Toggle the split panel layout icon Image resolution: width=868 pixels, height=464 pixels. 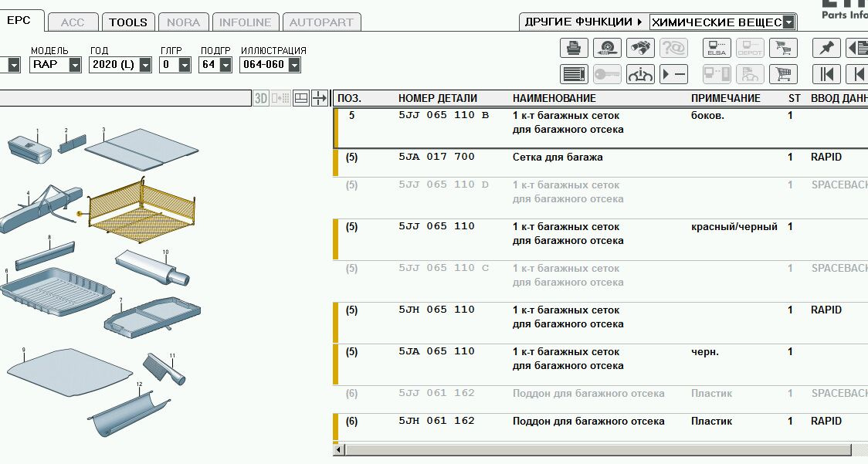click(x=300, y=98)
